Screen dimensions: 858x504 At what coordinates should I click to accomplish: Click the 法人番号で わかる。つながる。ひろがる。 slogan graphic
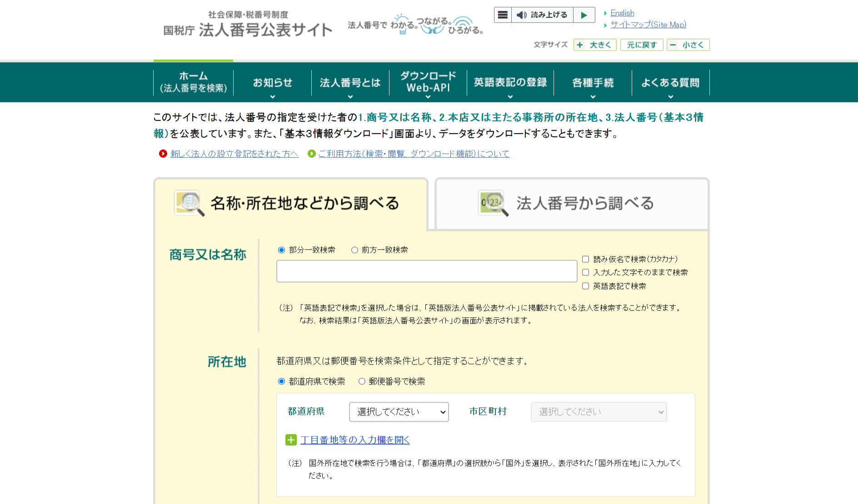pyautogui.click(x=415, y=25)
